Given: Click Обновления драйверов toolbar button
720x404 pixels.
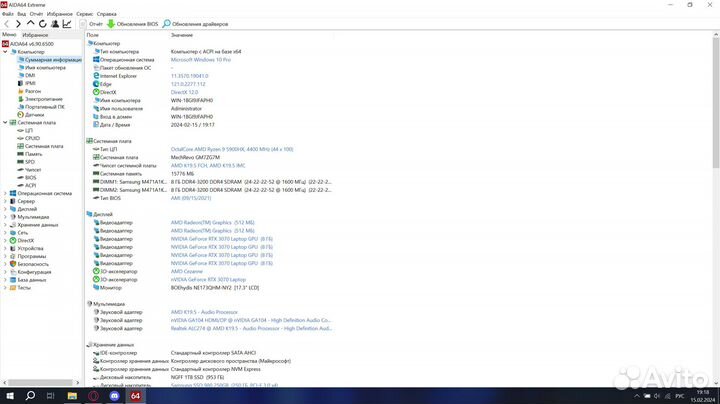Looking at the screenshot, I should [195, 24].
